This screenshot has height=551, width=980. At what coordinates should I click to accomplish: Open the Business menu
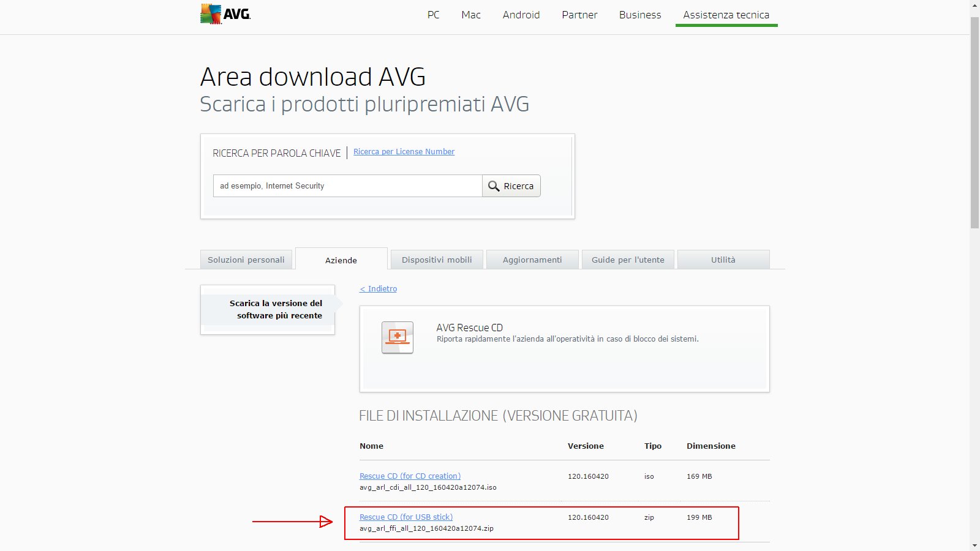[x=640, y=15]
